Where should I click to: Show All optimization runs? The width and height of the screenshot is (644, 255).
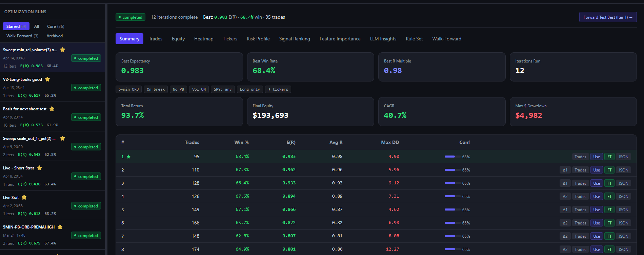[x=37, y=26]
